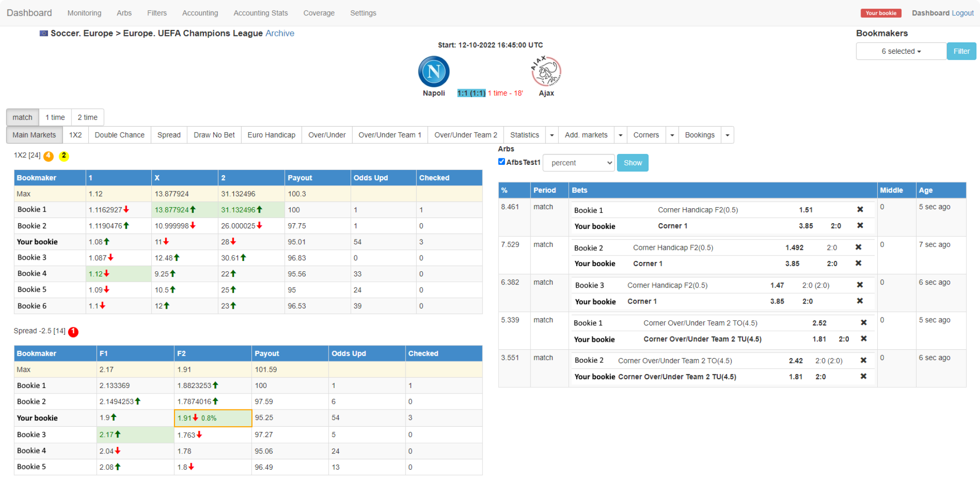Click the Dashboard brand link
Screen dimensions: 980x480
pos(29,13)
